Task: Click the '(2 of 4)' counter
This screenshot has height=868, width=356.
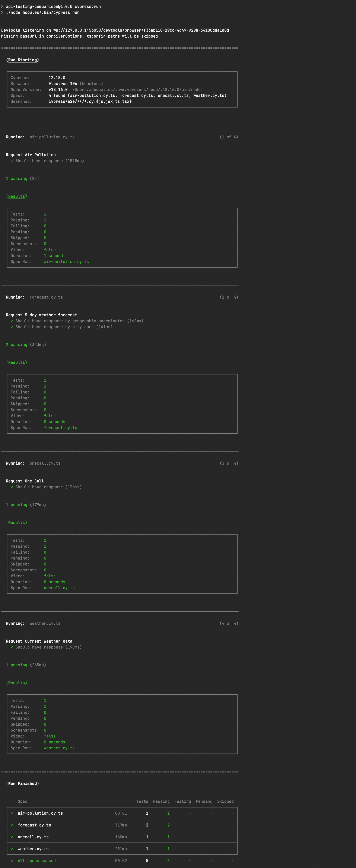Action: coord(229,297)
